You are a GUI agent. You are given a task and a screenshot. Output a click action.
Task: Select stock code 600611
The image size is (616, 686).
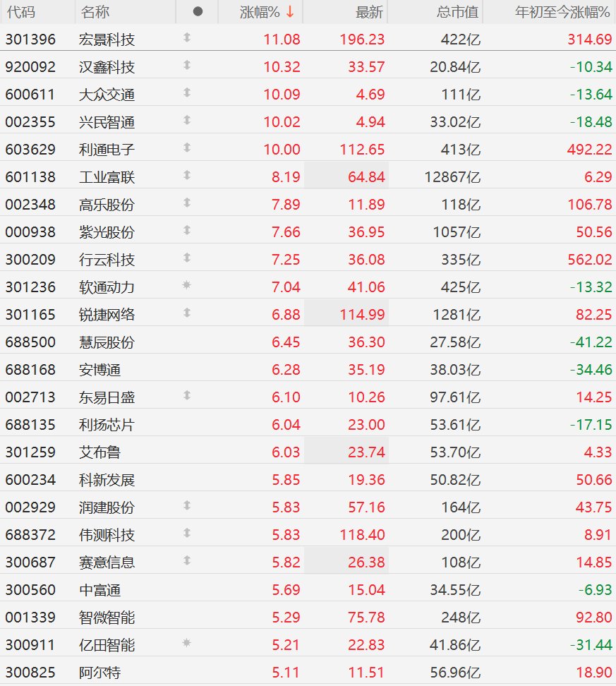pos(30,95)
